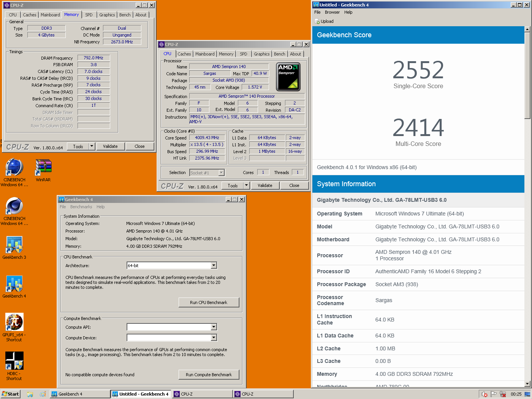Click the Start button

pyautogui.click(x=10, y=394)
